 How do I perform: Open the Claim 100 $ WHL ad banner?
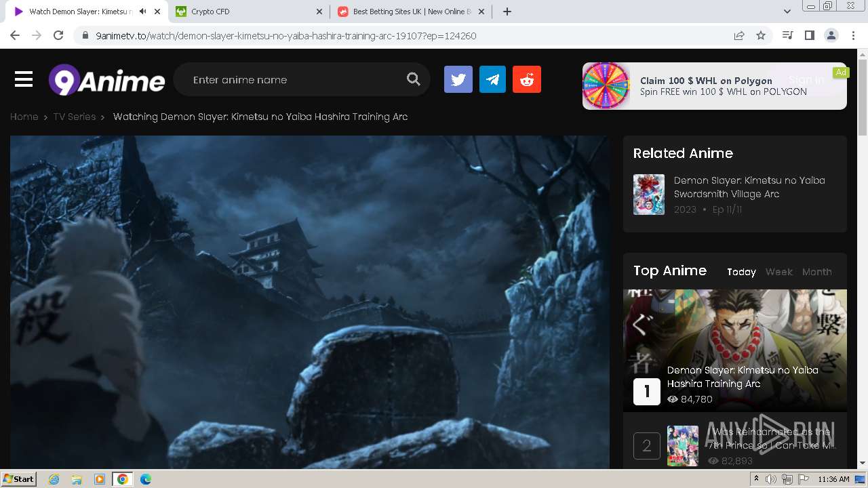tap(715, 86)
